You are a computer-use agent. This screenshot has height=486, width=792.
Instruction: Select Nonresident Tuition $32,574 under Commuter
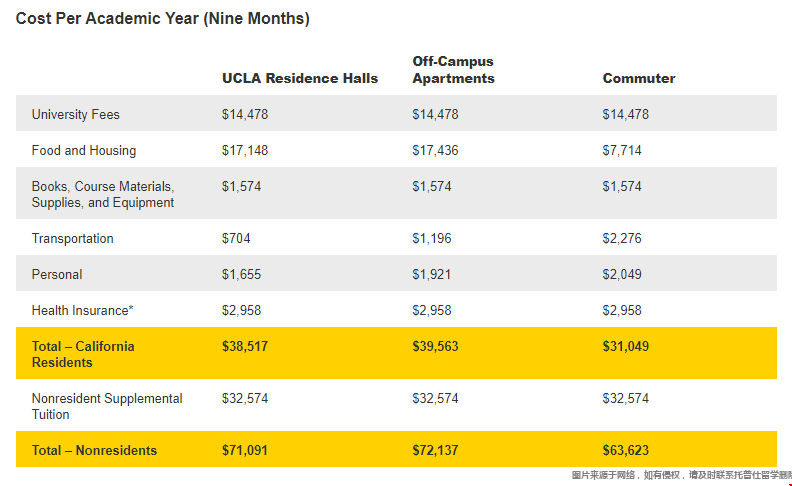pos(626,399)
